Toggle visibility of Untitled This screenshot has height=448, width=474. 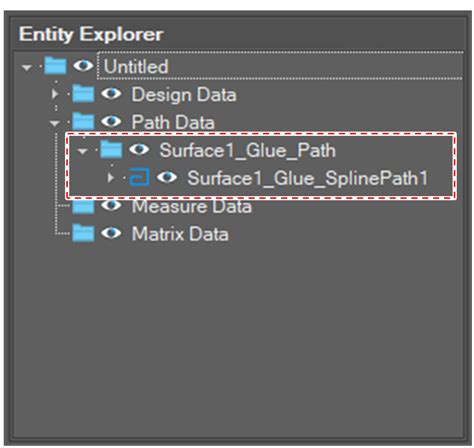[x=83, y=66]
